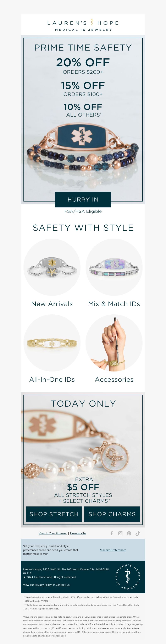
Task: Open the Accessories hand image
Action: (x=114, y=343)
